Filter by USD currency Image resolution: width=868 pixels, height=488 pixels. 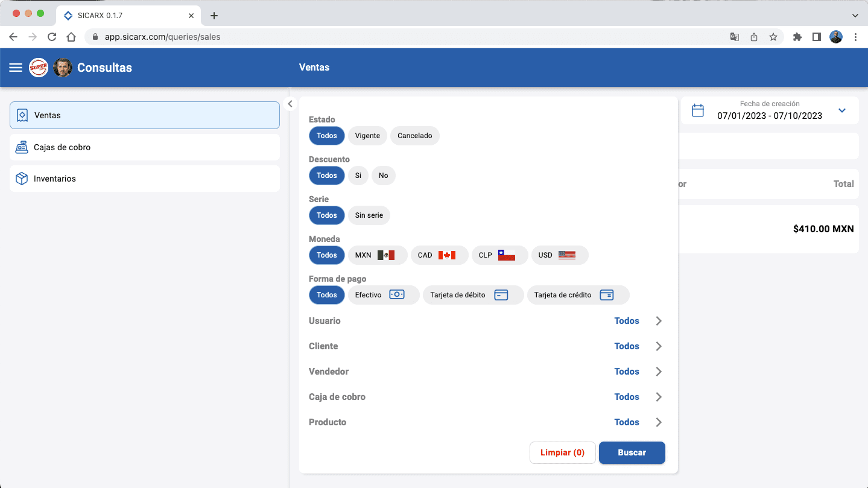coord(559,255)
